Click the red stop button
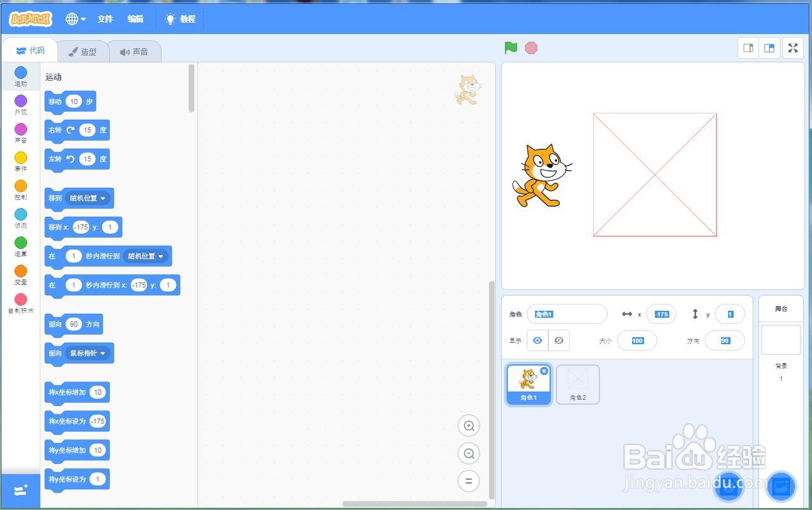The height and width of the screenshot is (510, 812). (x=531, y=48)
